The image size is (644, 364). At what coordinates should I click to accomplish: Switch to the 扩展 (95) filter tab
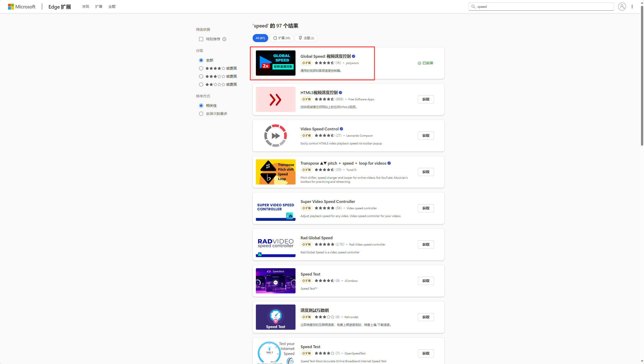pos(281,38)
